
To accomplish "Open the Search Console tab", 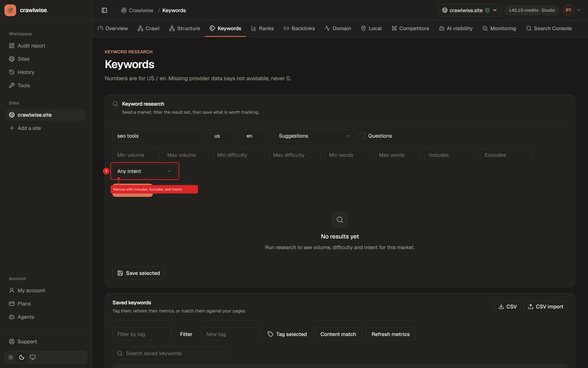I will (x=549, y=29).
